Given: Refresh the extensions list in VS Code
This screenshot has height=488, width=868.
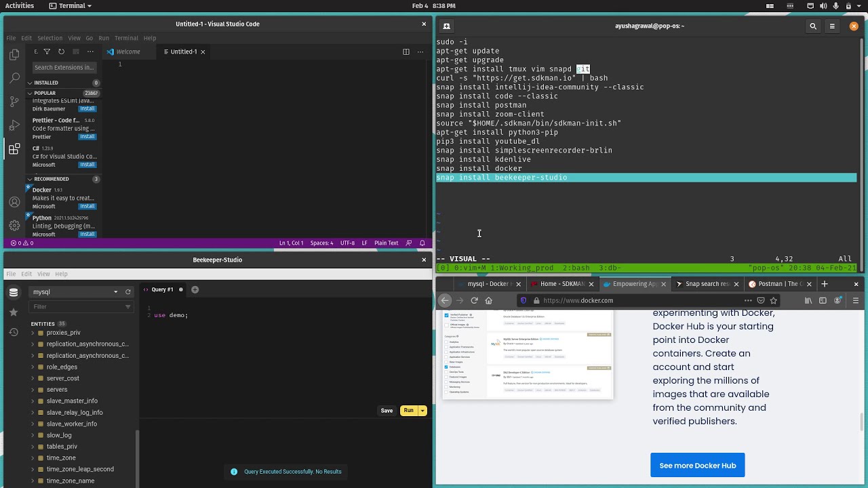Looking at the screenshot, I should point(61,52).
